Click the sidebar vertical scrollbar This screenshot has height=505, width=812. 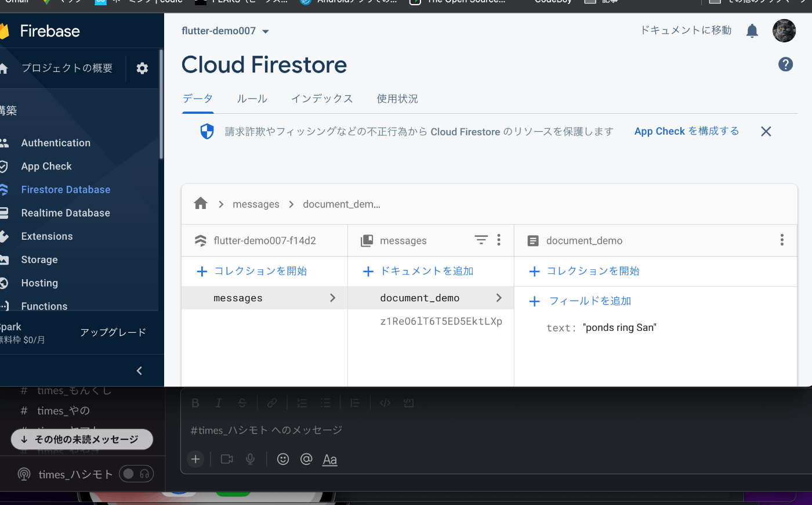161,104
